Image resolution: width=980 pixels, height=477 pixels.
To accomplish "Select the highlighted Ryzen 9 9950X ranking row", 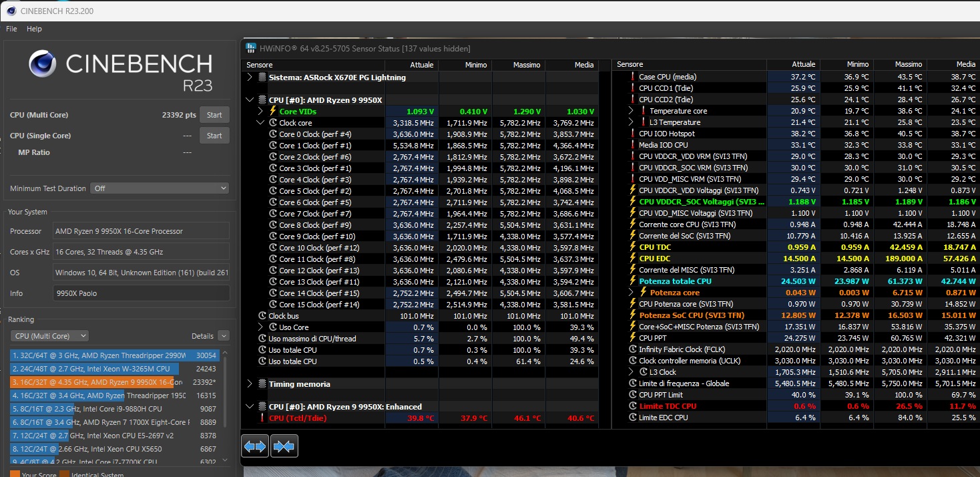I will click(114, 382).
